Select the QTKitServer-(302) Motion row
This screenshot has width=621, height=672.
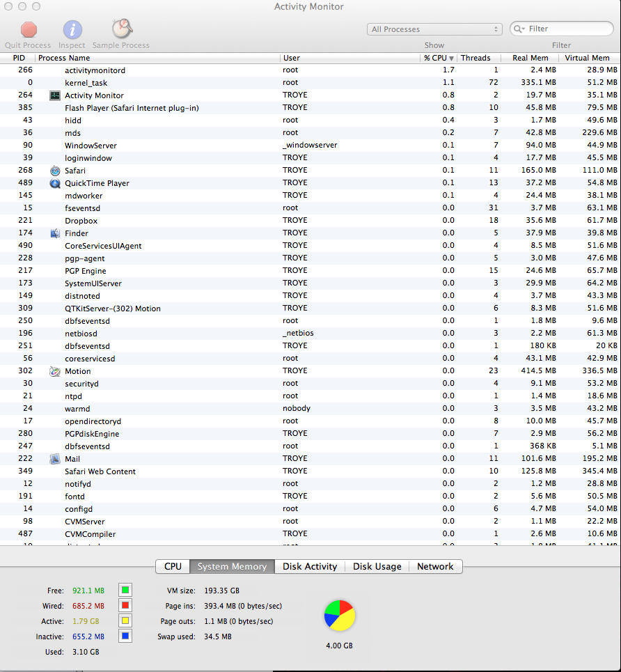click(x=310, y=308)
